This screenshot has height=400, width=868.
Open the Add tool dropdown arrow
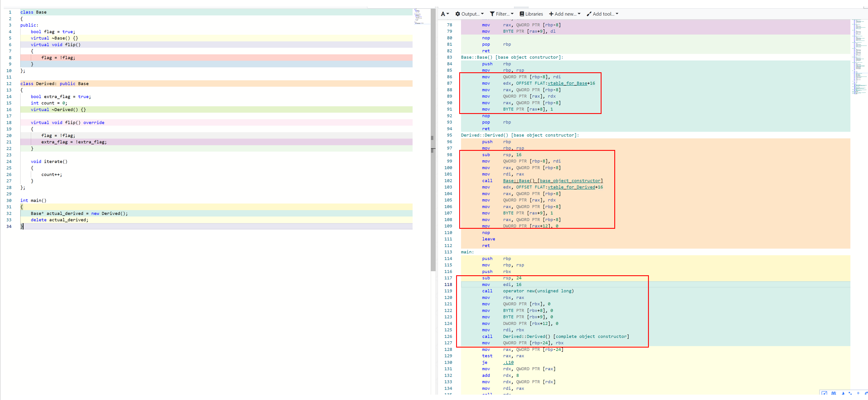click(x=617, y=14)
